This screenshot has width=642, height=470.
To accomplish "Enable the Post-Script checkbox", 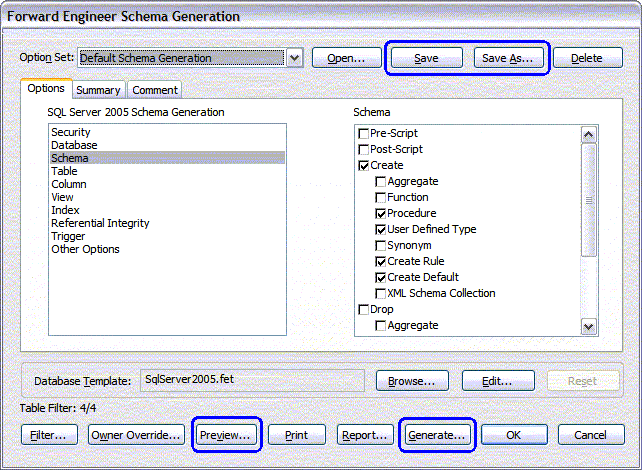I will 363,149.
